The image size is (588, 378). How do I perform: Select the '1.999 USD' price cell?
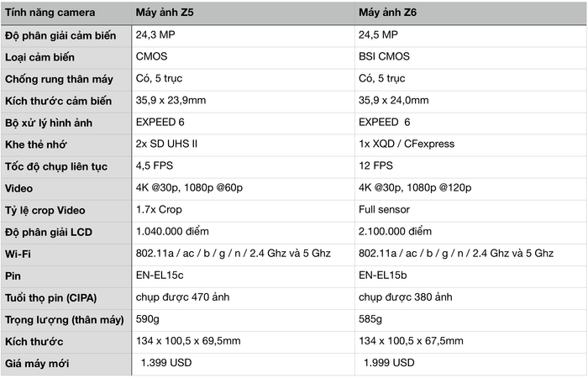tap(470, 364)
